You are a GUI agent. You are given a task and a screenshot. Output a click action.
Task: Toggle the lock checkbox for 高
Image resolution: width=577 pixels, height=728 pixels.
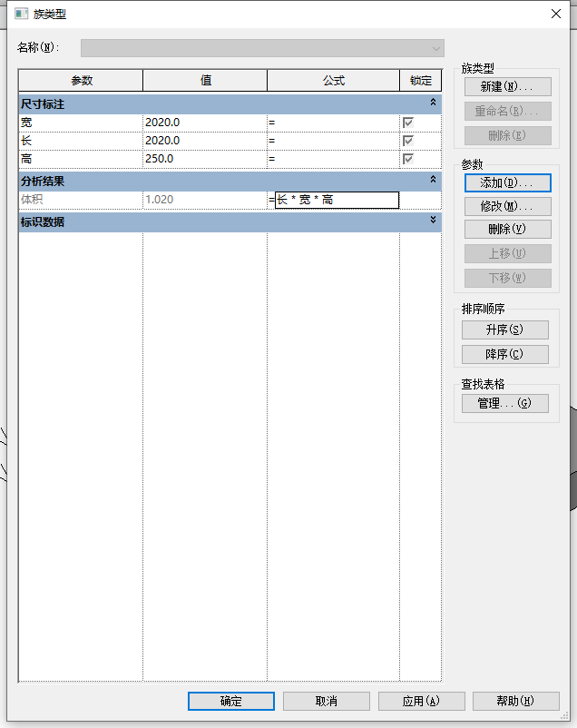click(x=408, y=159)
